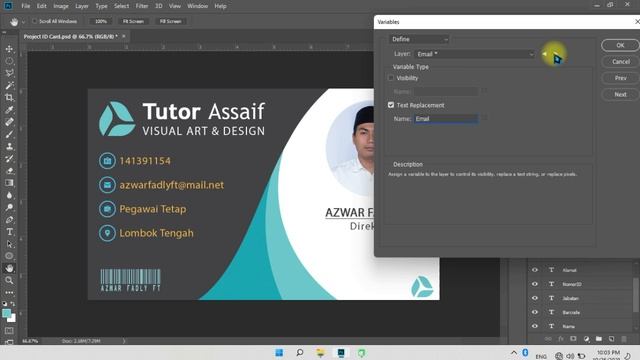The height and width of the screenshot is (360, 640).
Task: Select the Zoom tool
Action: point(9,280)
